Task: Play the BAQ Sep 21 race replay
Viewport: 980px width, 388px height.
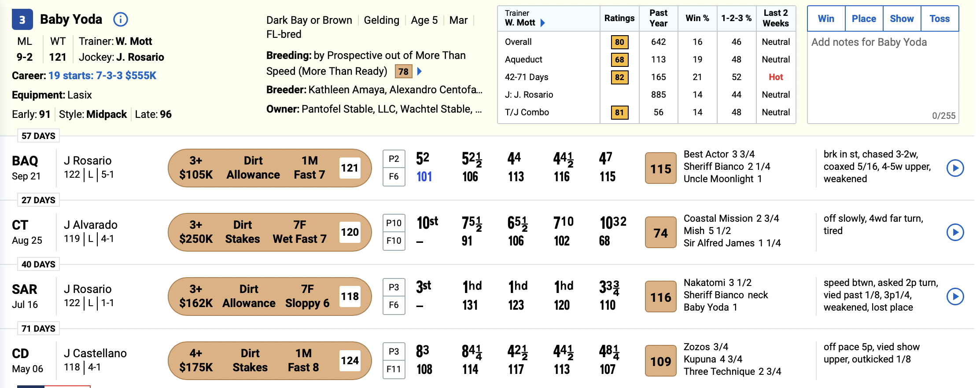Action: coord(955,168)
